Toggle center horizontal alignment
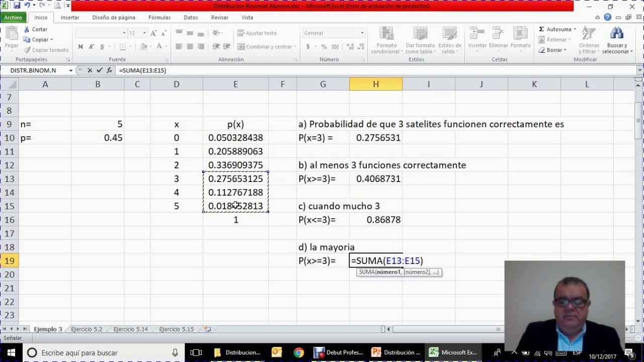 (190, 47)
